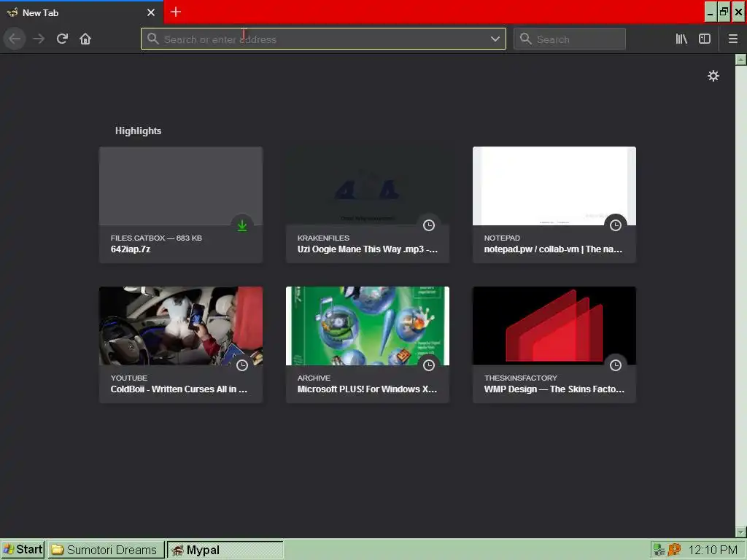Select the New Tab tab
Viewport: 747px width, 560px height.
[x=82, y=12]
